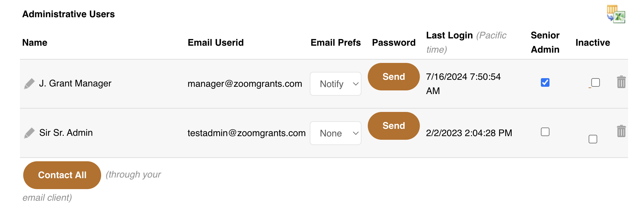Delete Sir Sr. Admin using trash icon

click(x=621, y=131)
